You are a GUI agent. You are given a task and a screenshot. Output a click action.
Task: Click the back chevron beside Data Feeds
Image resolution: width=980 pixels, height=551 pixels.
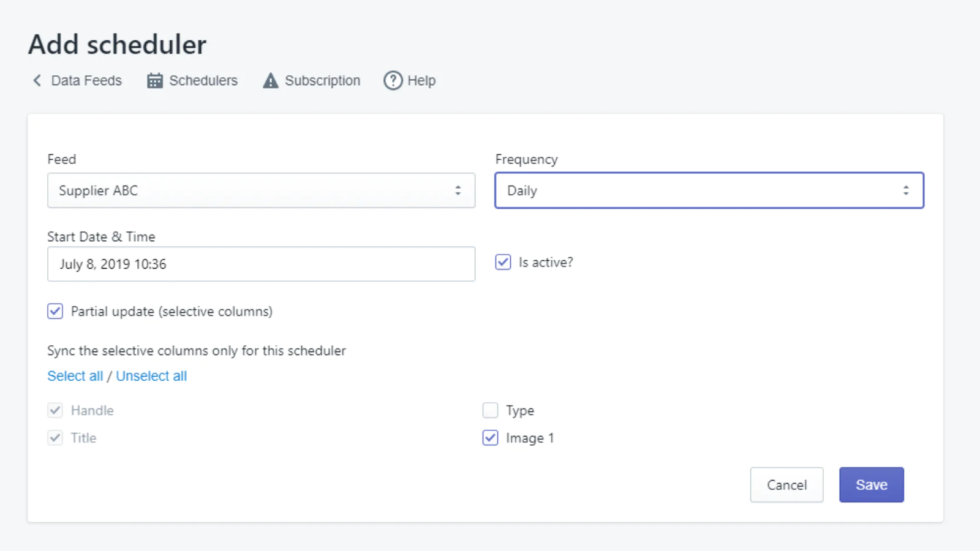point(37,81)
